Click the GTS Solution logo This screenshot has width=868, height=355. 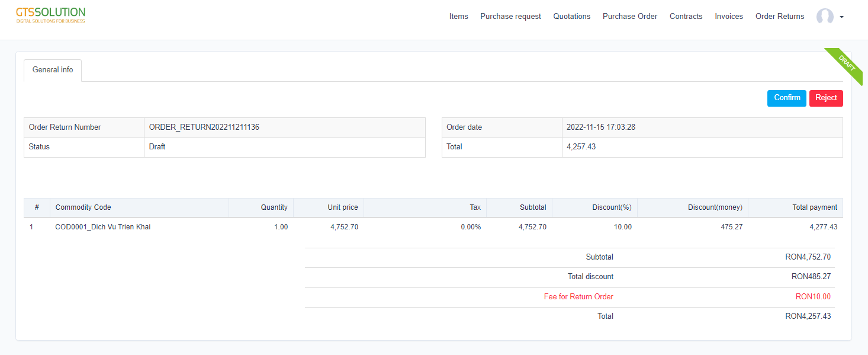point(50,15)
